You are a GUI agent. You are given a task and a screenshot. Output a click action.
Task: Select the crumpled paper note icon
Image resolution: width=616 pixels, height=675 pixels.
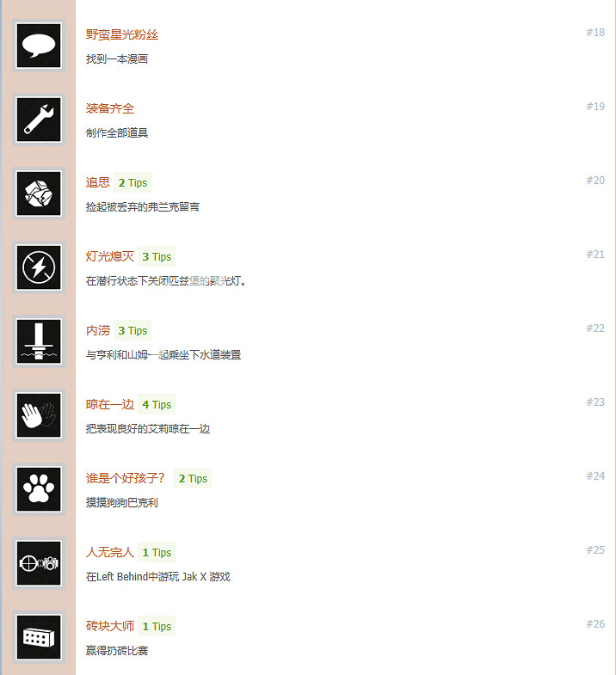pyautogui.click(x=39, y=193)
